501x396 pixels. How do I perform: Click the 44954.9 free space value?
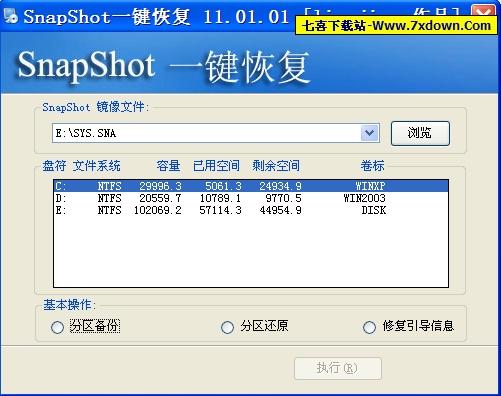[x=281, y=210]
